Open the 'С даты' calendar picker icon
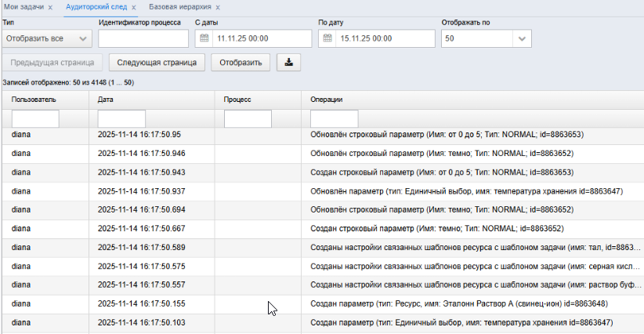This screenshot has height=334, width=644. click(x=204, y=38)
